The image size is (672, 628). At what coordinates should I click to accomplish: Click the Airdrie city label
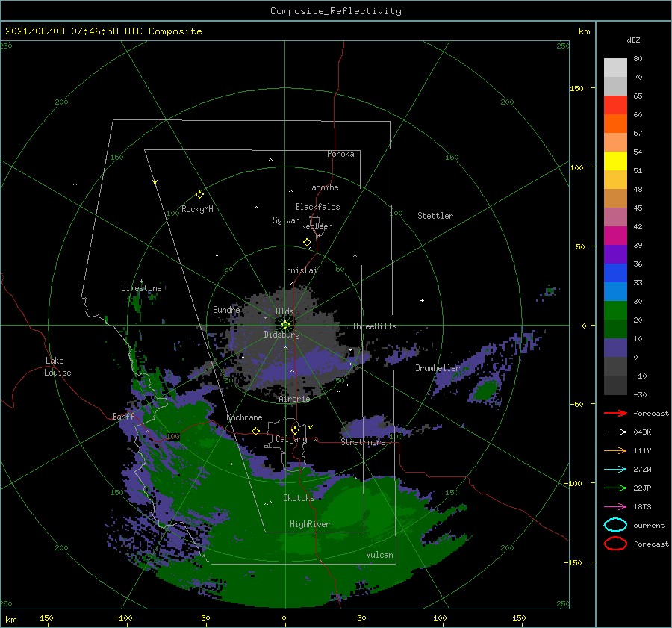coord(294,399)
